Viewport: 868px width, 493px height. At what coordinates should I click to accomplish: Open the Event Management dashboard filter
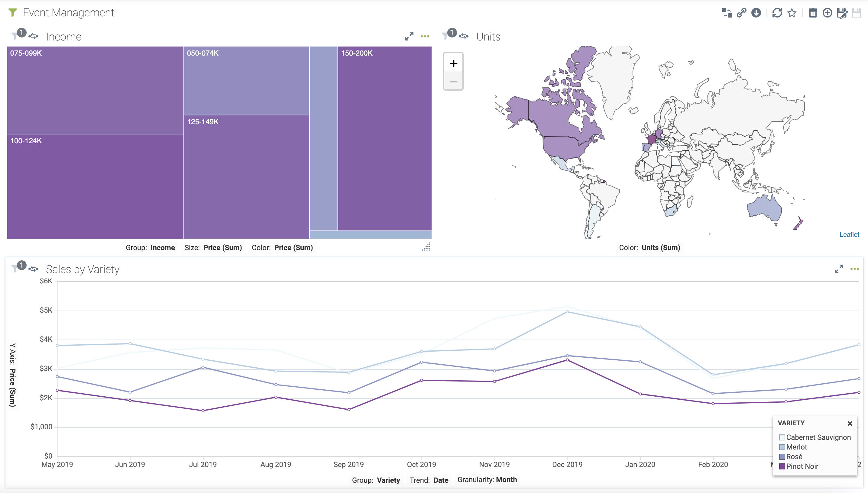coord(12,12)
